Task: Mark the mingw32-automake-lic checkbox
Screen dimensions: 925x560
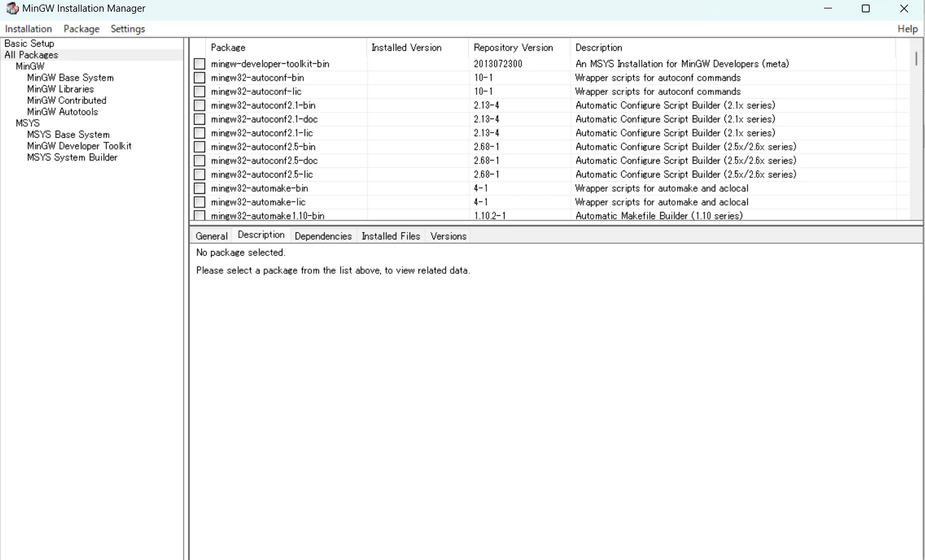Action: tap(199, 202)
